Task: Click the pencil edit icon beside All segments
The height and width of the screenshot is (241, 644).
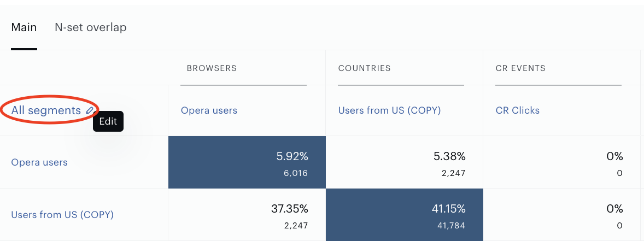Action: 90,110
